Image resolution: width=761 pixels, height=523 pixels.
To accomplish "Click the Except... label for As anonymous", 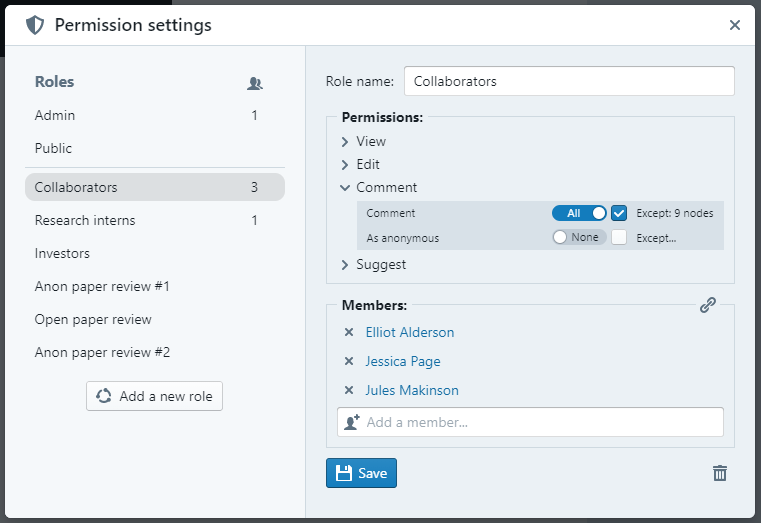I will coord(656,238).
